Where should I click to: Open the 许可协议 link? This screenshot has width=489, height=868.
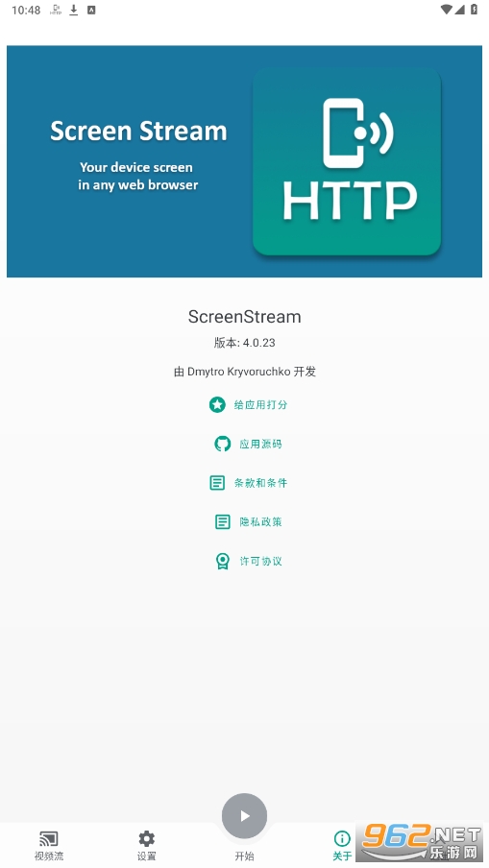tap(260, 561)
